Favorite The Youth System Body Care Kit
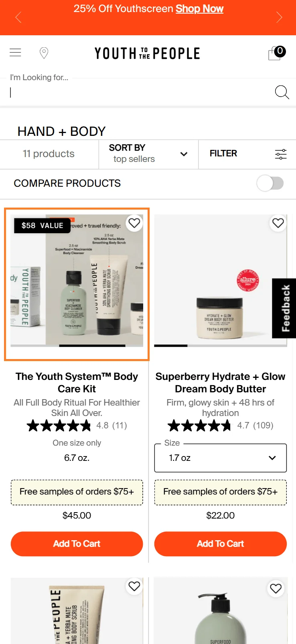The width and height of the screenshot is (296, 644). 134,223
